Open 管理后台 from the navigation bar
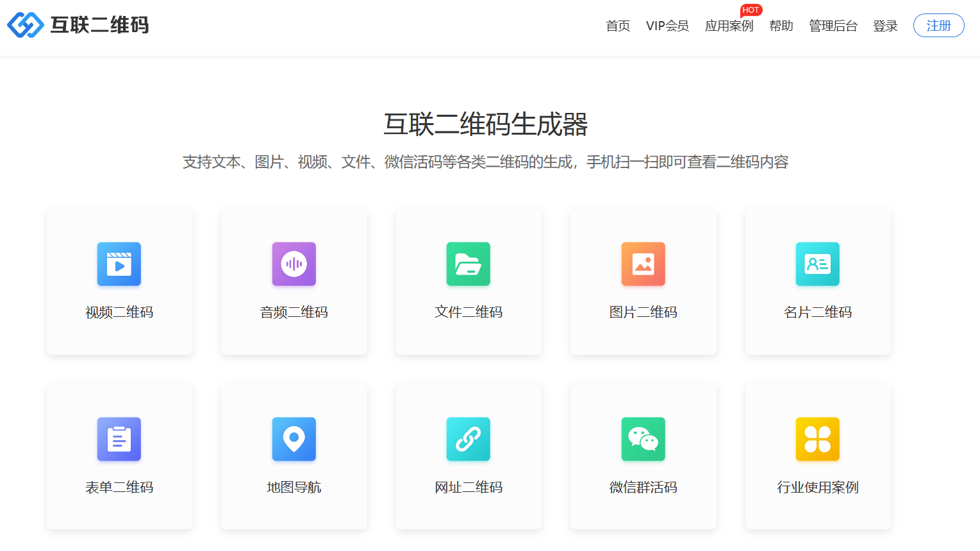The image size is (980, 551). 833,26
